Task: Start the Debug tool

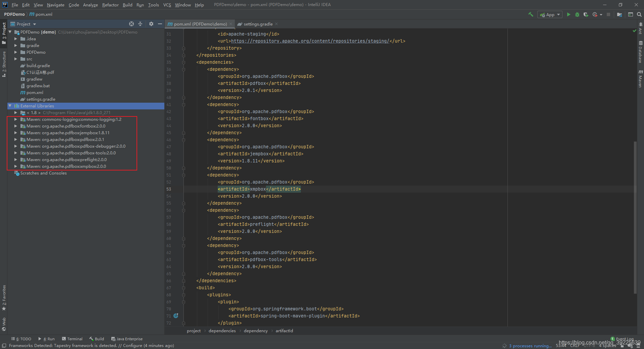Action: coord(577,14)
